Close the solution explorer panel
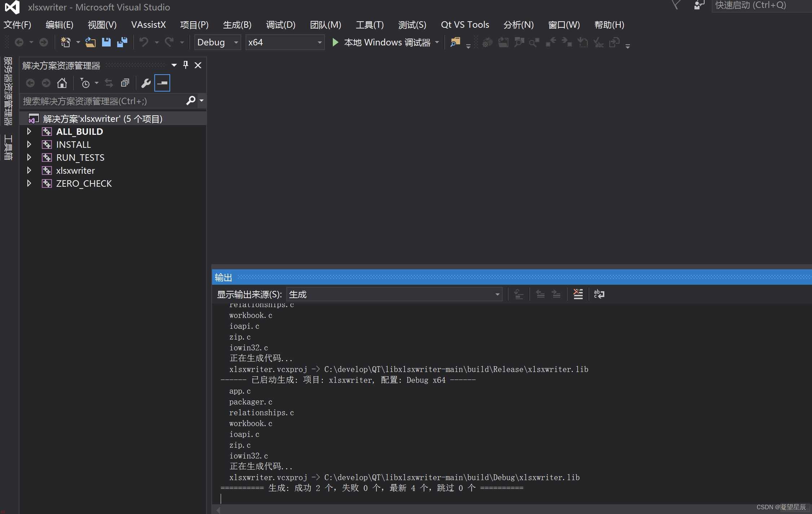The width and height of the screenshot is (812, 514). point(199,65)
